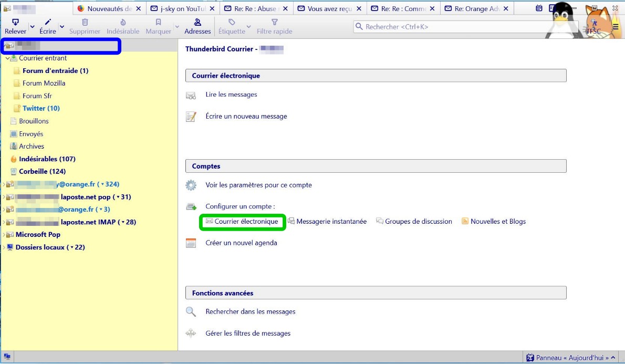The height and width of the screenshot is (364, 625).
Task: Expand the laposte.net IMAP account
Action: point(4,222)
